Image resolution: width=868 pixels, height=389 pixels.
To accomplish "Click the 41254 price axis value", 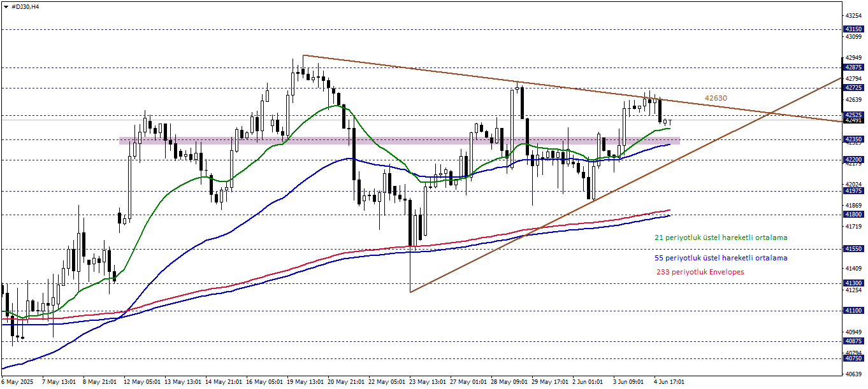I will click(853, 290).
